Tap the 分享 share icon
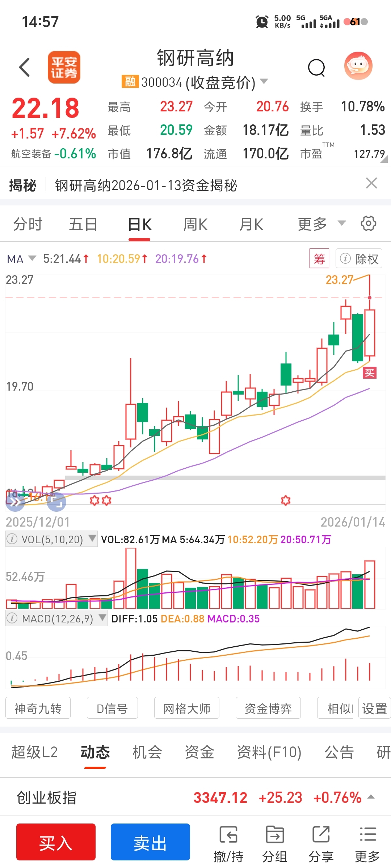The height and width of the screenshot is (868, 391). point(321,844)
